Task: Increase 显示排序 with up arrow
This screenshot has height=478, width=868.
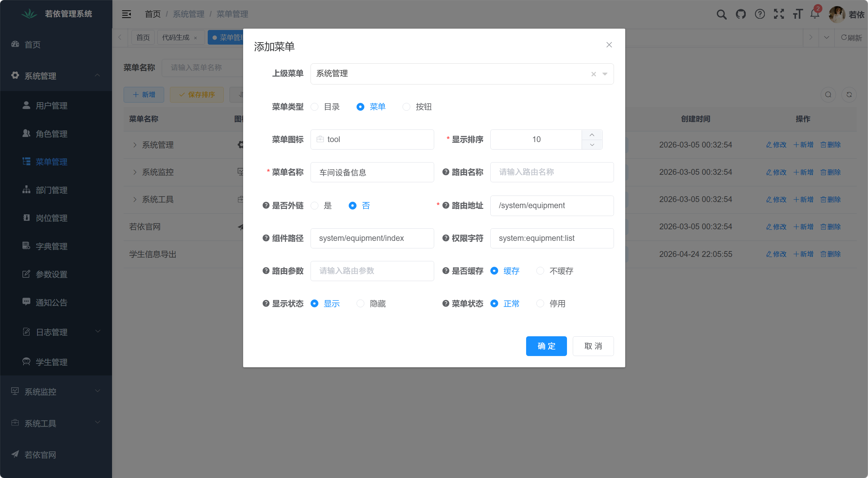Action: (592, 135)
